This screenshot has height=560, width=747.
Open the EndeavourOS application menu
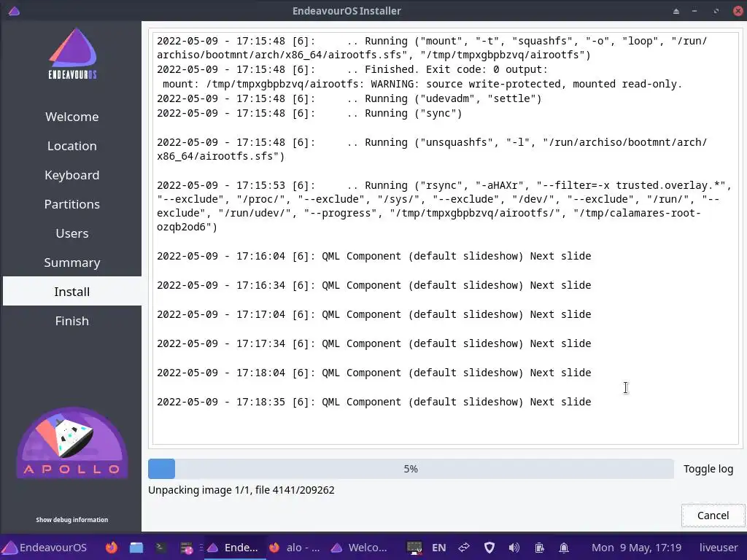[44, 548]
